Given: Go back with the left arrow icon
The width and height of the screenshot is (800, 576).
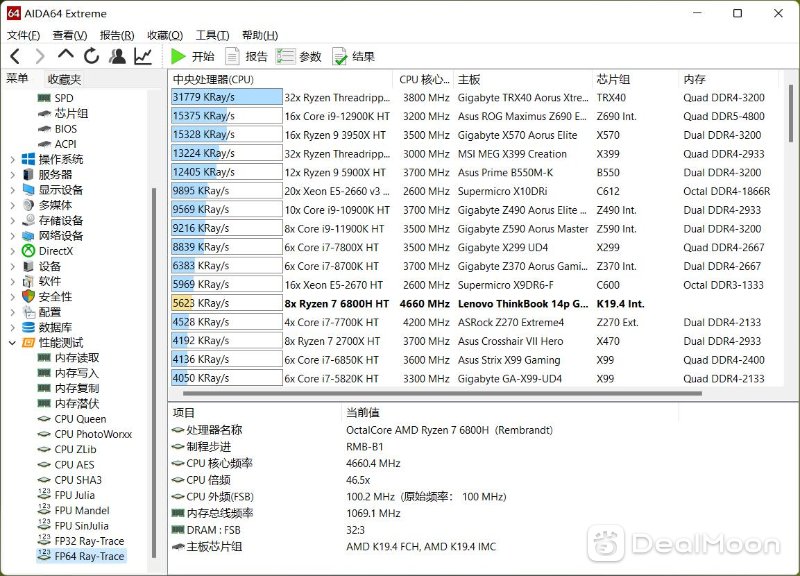Looking at the screenshot, I should (15, 56).
